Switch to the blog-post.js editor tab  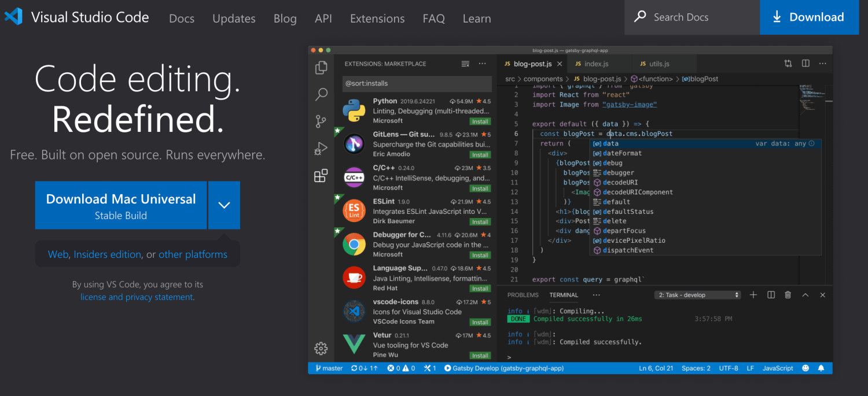click(532, 64)
